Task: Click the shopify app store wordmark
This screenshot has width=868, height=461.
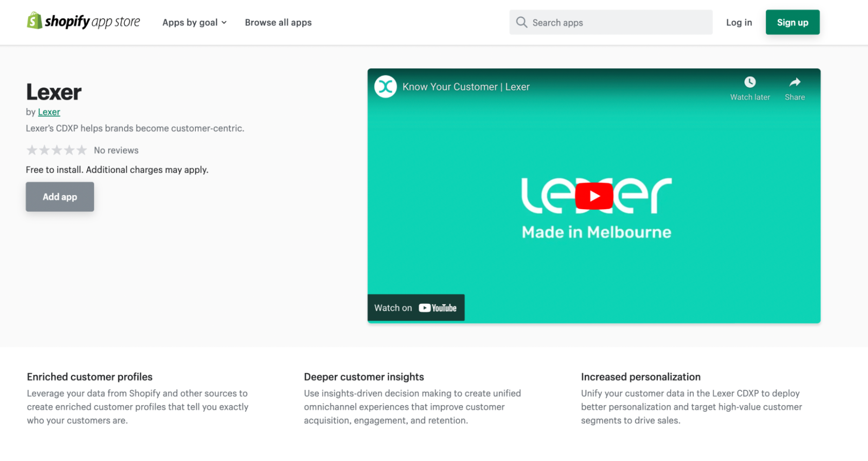Action: [92, 21]
